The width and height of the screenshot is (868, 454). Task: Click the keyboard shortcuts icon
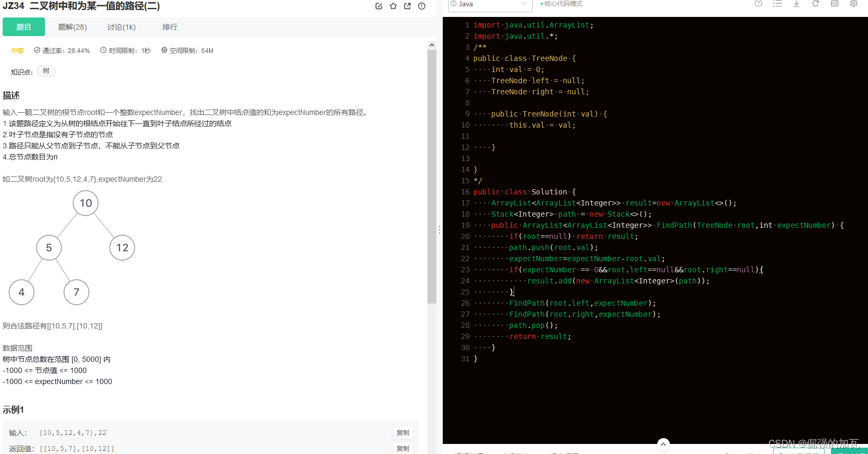click(x=835, y=4)
